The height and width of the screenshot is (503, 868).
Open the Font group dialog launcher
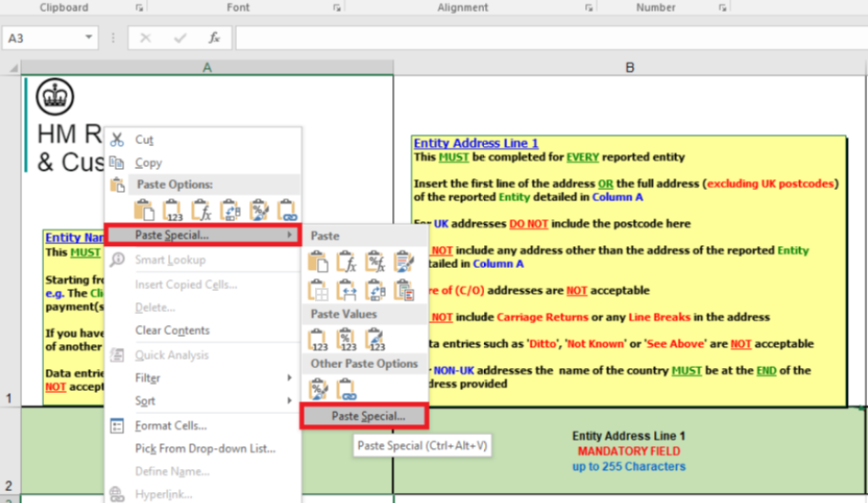coord(336,7)
